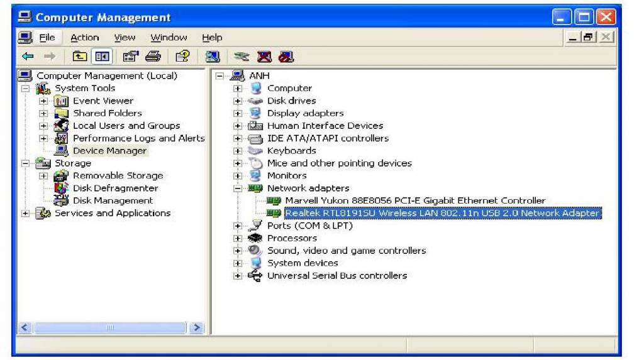The width and height of the screenshot is (644, 360).
Task: Click the Disk Defragmenter icon
Action: [61, 188]
